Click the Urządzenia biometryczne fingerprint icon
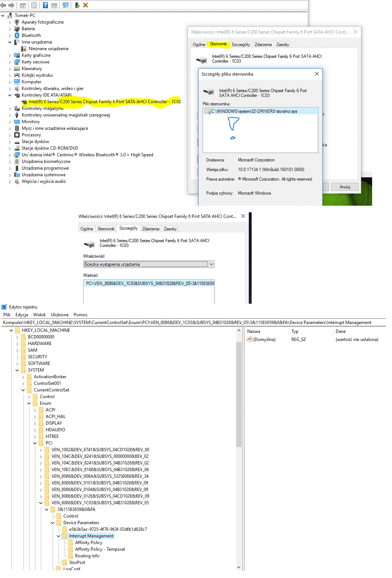The width and height of the screenshot is (392, 578). click(17, 161)
